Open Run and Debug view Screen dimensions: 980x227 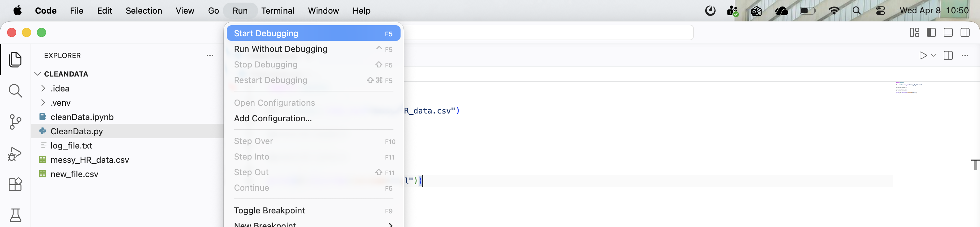tap(15, 153)
